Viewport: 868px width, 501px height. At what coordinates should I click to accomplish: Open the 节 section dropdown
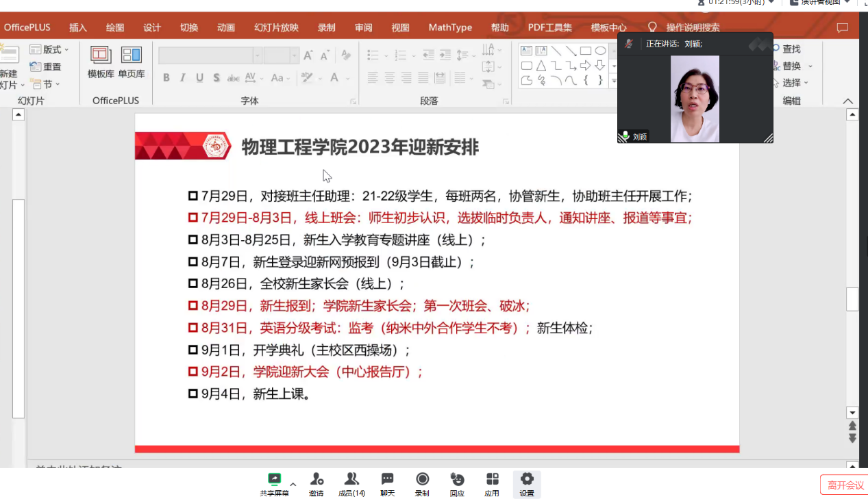(x=45, y=84)
